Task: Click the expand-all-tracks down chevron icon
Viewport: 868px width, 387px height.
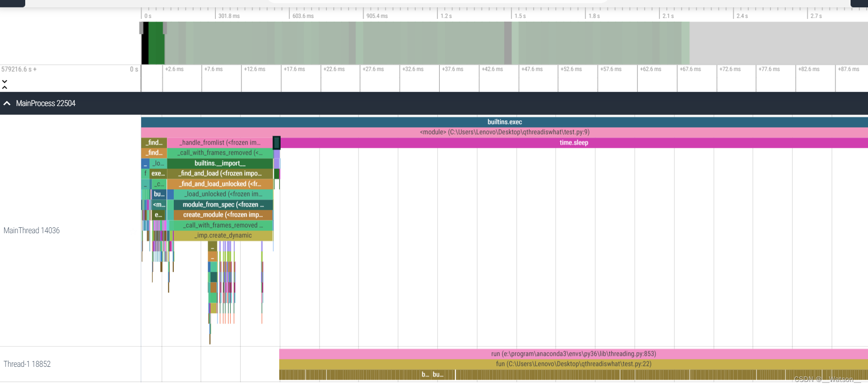Action: coord(5,81)
